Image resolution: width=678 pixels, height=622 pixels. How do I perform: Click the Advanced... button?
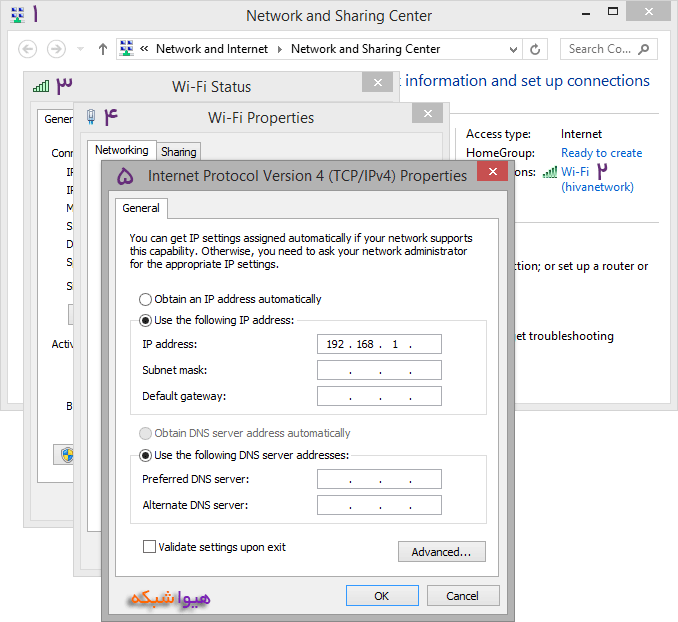(441, 552)
